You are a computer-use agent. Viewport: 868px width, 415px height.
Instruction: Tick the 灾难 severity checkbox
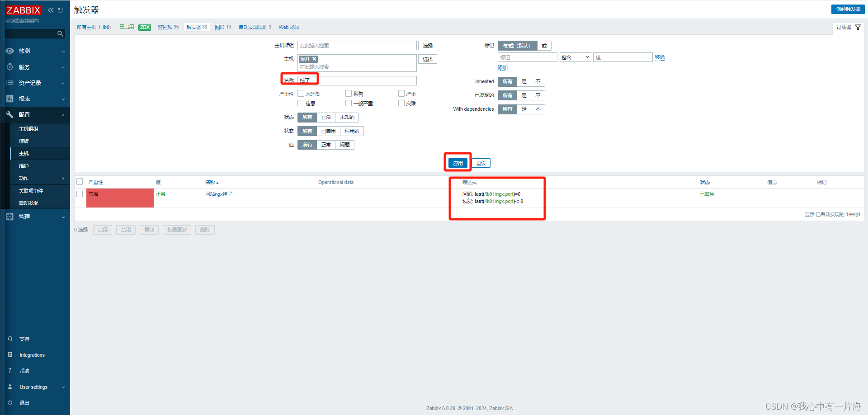(x=401, y=103)
